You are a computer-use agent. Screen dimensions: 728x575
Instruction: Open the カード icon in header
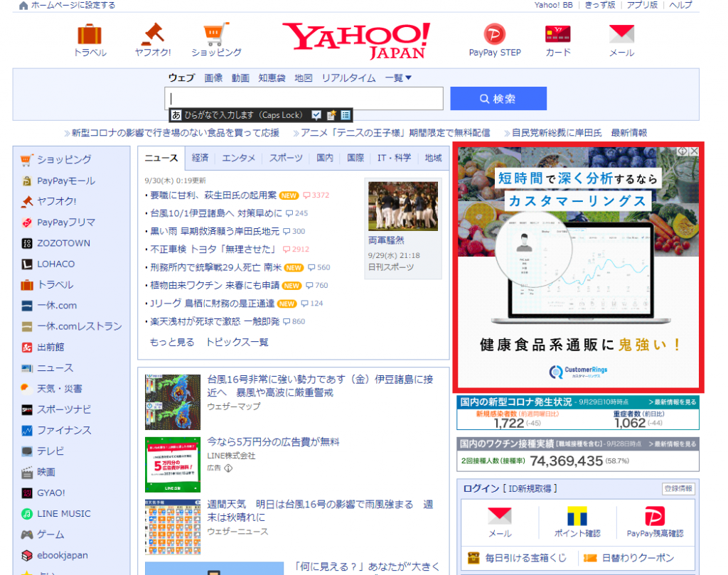pyautogui.click(x=557, y=34)
